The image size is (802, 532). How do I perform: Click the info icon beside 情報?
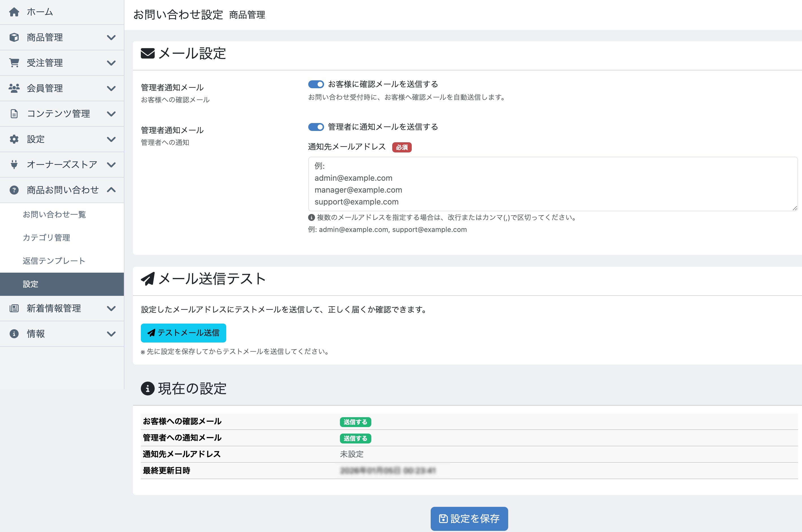14,334
